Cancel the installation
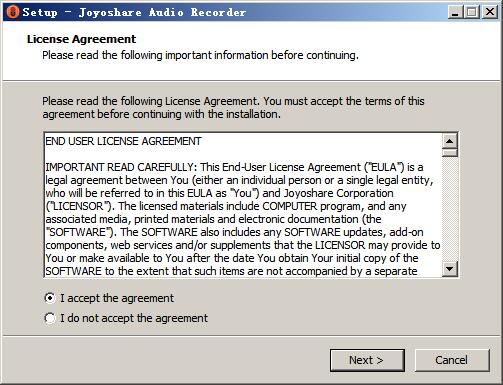 click(x=452, y=360)
